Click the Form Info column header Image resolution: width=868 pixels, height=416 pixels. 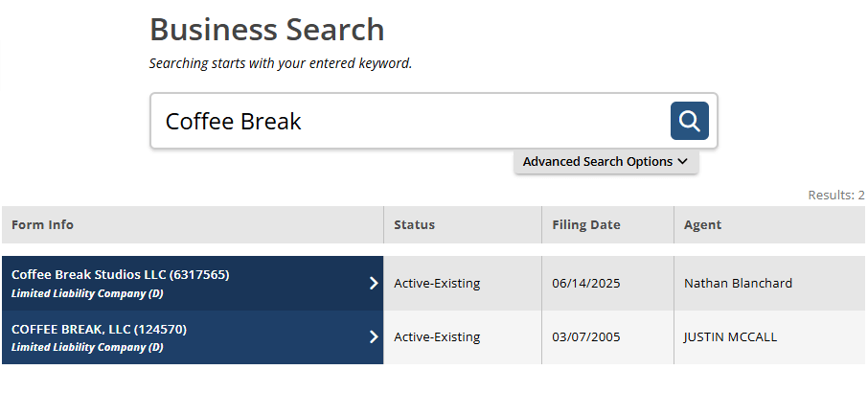pos(43,225)
